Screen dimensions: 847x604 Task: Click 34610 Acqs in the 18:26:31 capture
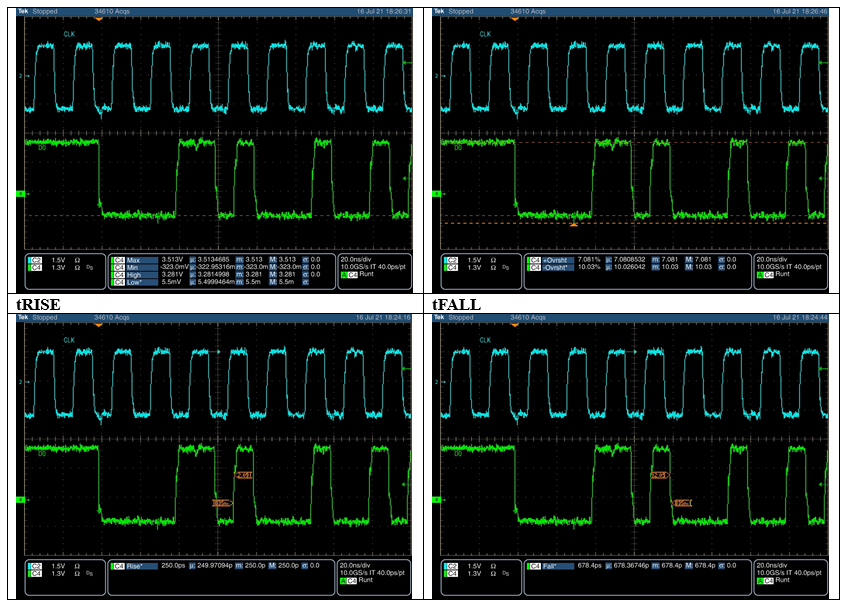coord(112,11)
